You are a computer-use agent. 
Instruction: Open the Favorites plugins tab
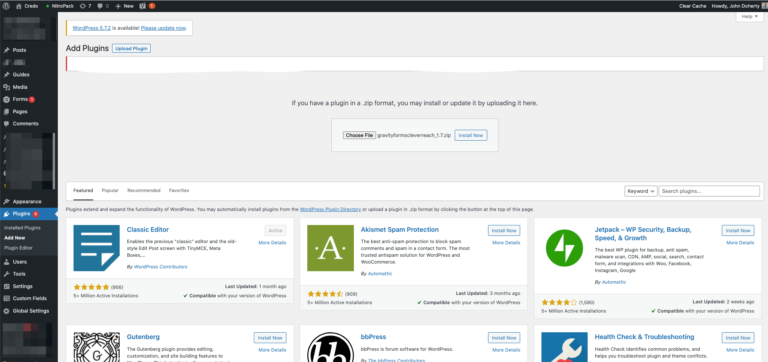pos(179,190)
